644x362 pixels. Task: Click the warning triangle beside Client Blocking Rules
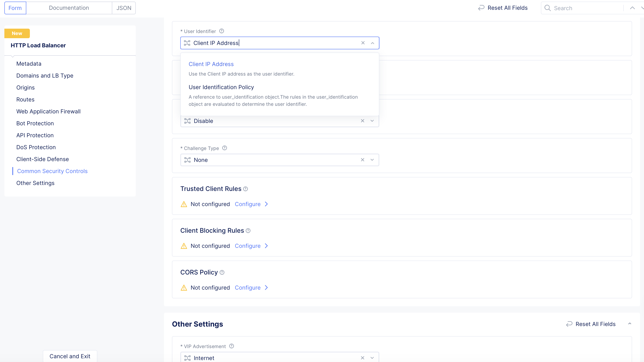point(184,246)
